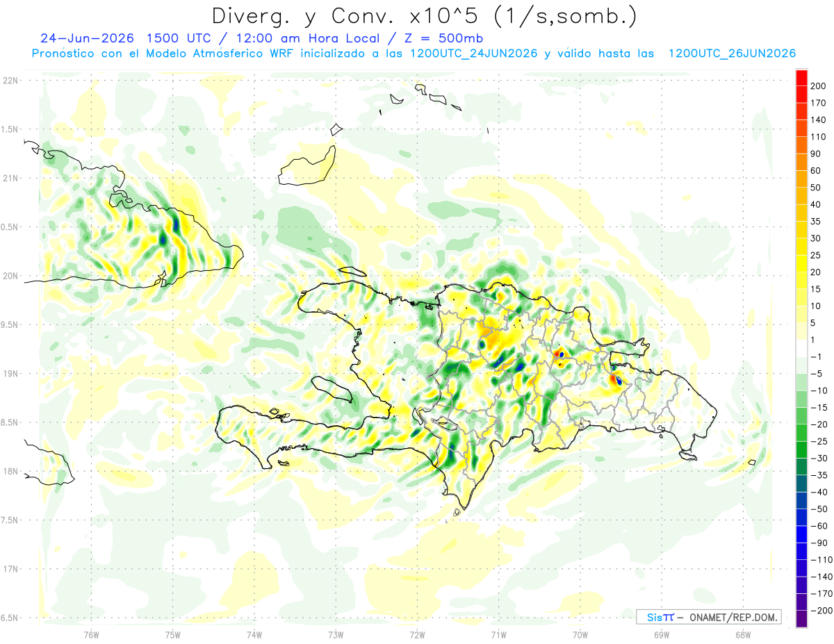This screenshot has height=644, width=834.
Task: Click the green swatch between -20 and -25
Action: [801, 433]
